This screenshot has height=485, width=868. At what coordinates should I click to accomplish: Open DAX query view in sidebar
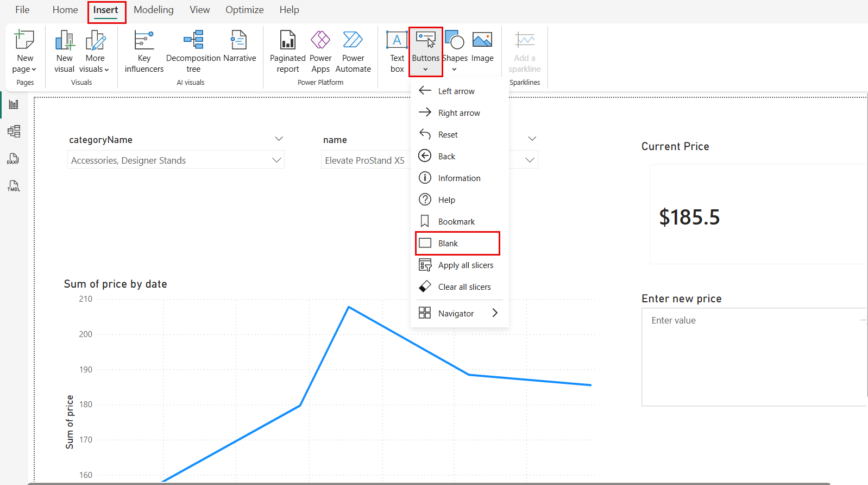[x=14, y=158]
